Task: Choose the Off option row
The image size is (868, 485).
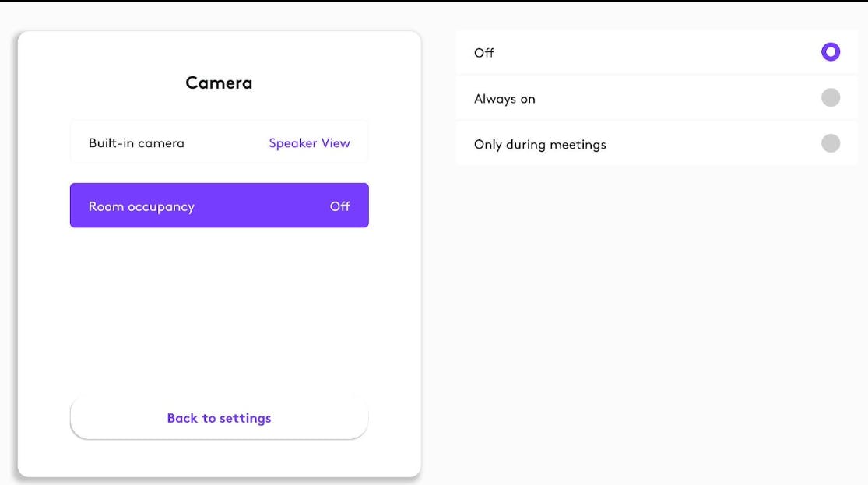Action: pos(655,52)
